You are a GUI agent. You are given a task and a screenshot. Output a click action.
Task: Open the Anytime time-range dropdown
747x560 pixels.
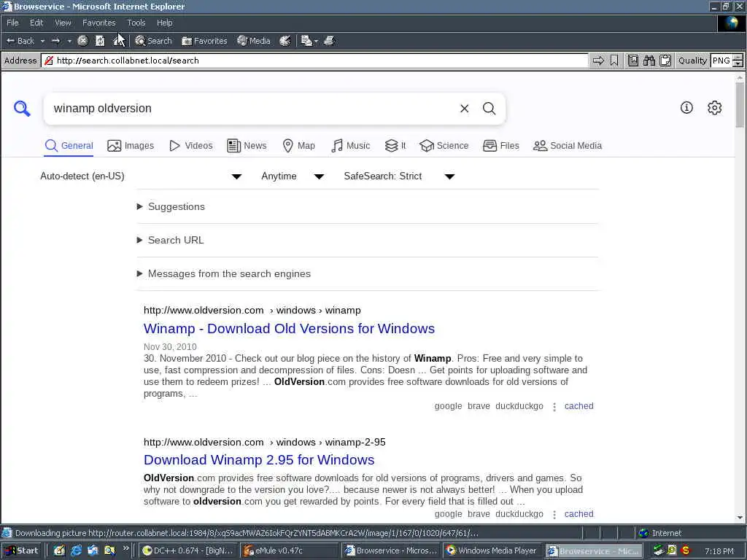pos(293,176)
